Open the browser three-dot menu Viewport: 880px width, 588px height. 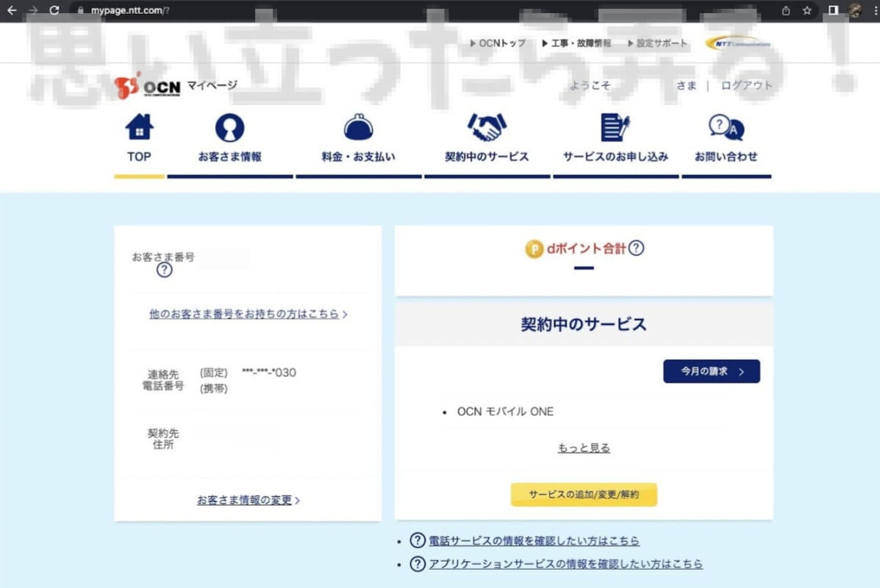pos(876,10)
